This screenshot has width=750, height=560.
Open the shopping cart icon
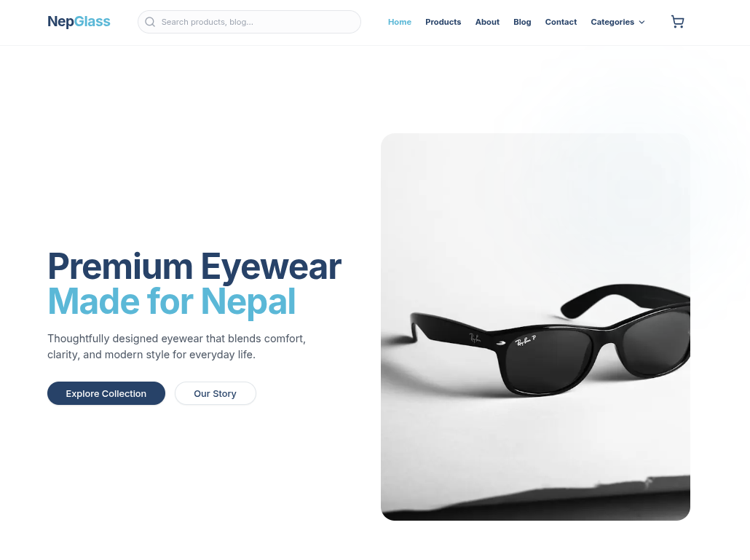(x=677, y=22)
